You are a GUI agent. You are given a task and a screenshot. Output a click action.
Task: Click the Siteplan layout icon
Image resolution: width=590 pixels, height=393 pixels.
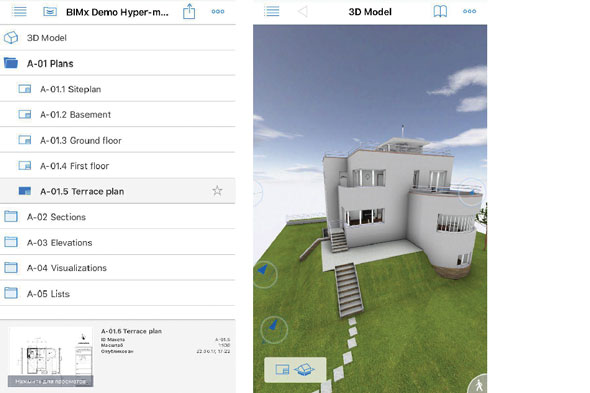pos(25,89)
